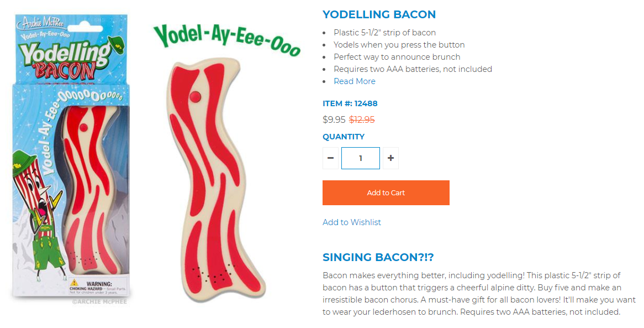The image size is (644, 328).
Task: Click the plus quantity button
Action: (390, 158)
